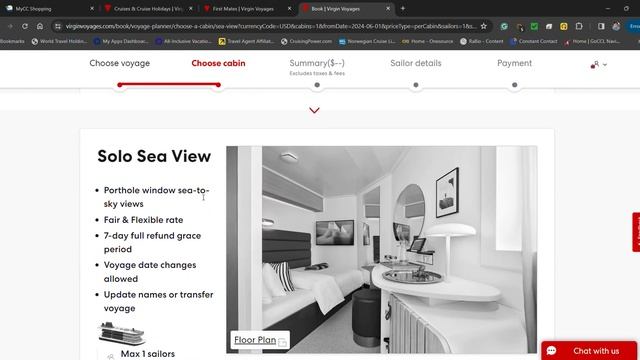
Task: Focus the virginvoyages.com address bar
Action: point(271,26)
